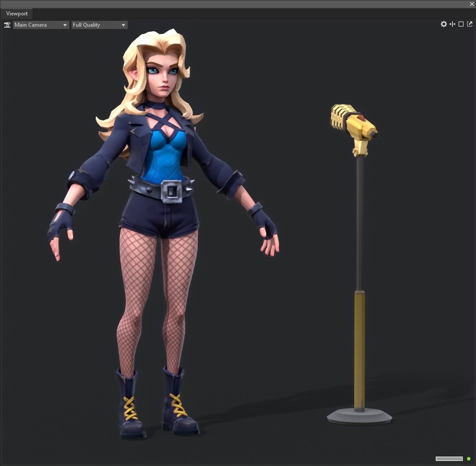This screenshot has height=466, width=476.
Task: Open the Full Quality render dropdown
Action: pos(99,25)
